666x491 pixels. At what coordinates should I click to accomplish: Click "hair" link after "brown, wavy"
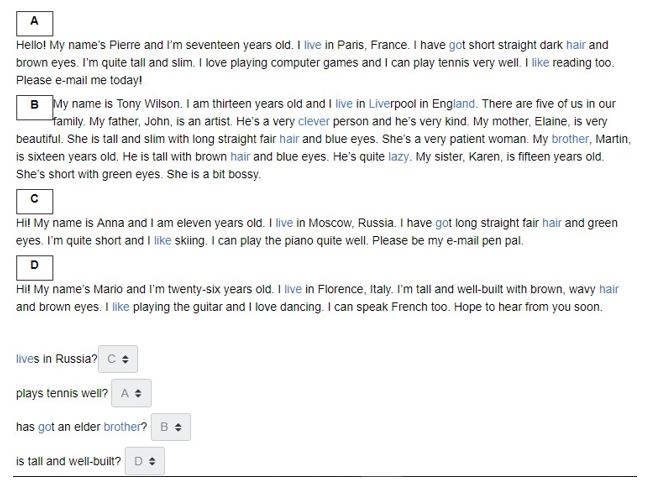[x=609, y=290]
